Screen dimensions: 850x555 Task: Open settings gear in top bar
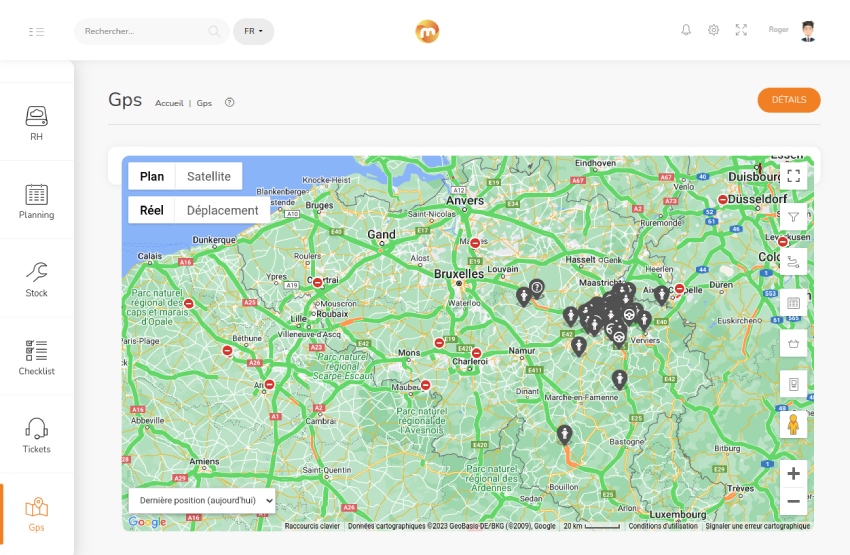click(x=713, y=30)
